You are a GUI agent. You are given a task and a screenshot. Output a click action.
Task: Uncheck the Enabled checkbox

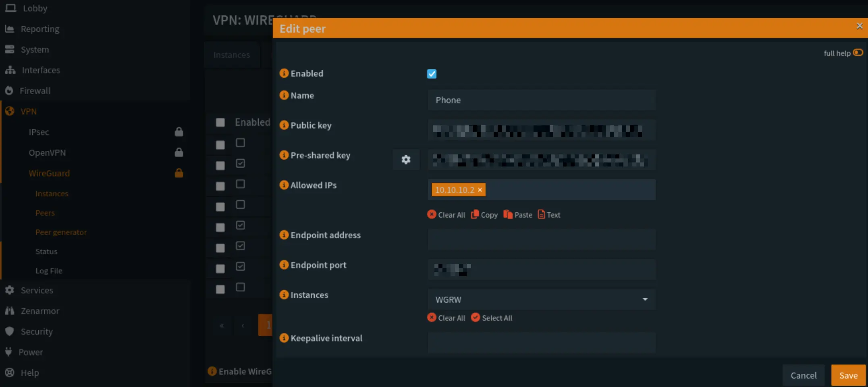coord(432,74)
